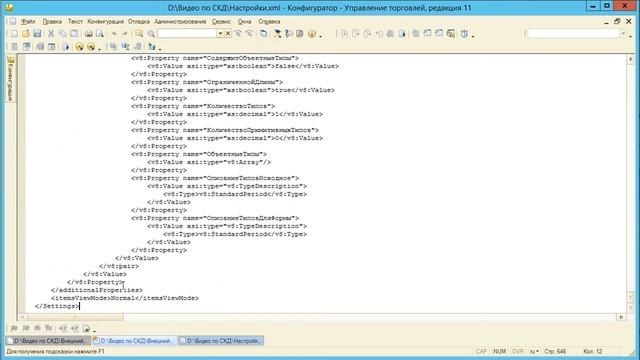This screenshot has width=640, height=360.
Task: Click the Help contents question icon
Action: [x=289, y=33]
